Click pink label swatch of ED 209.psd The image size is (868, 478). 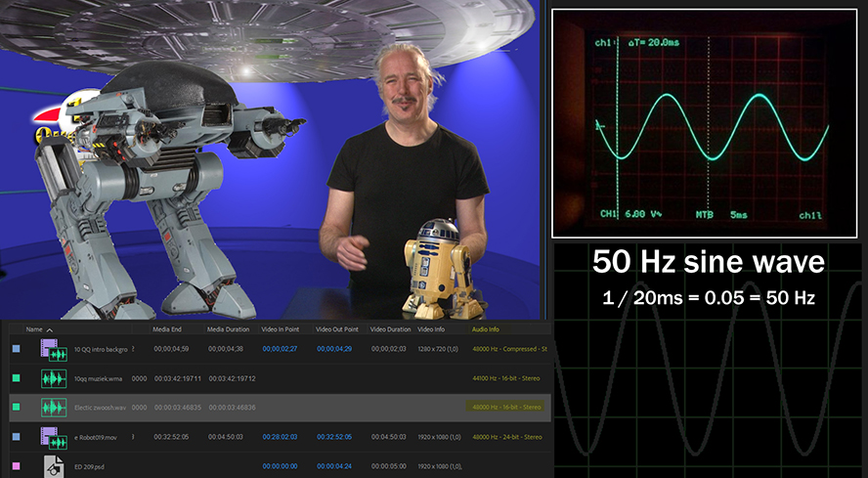pyautogui.click(x=16, y=466)
